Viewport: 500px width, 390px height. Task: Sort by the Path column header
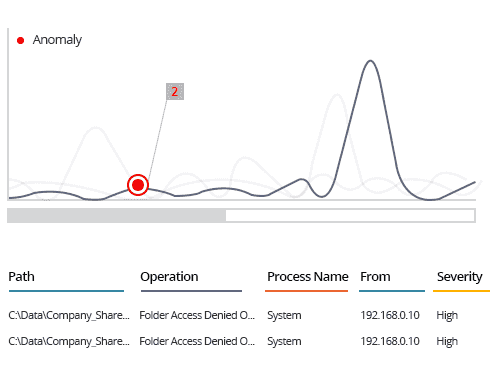click(21, 277)
